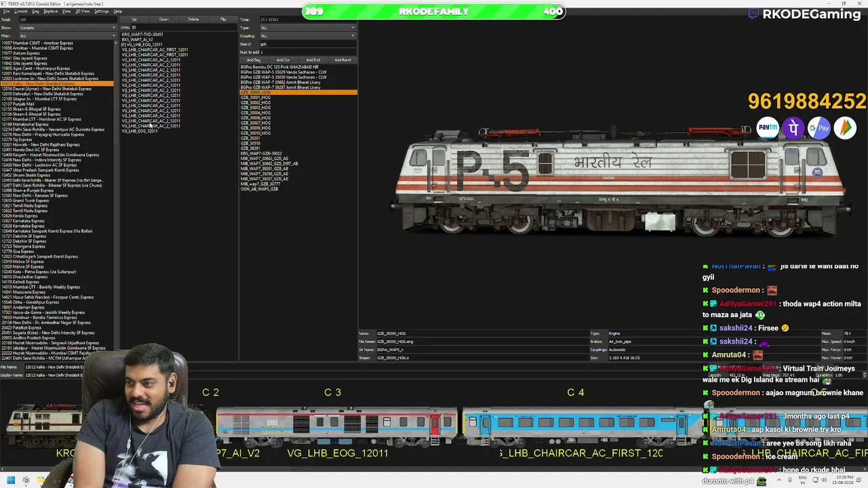Open the Consist menu
The height and width of the screenshot is (488, 868).
pos(21,12)
